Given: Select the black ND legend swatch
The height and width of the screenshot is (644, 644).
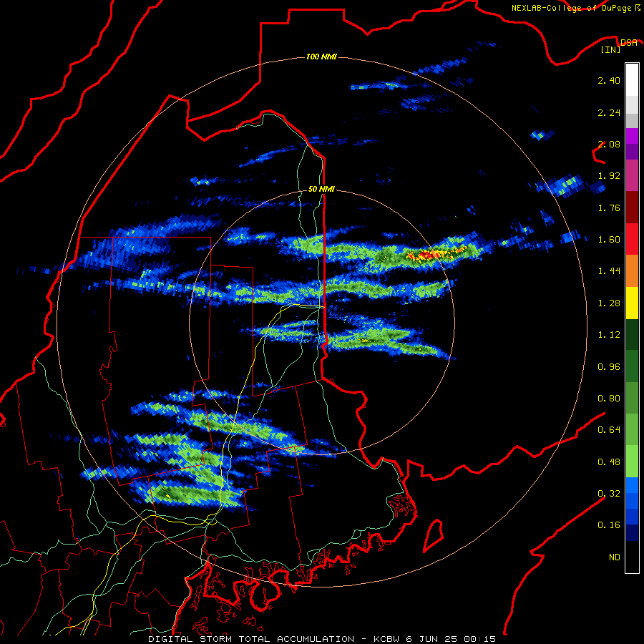Looking at the screenshot, I should (632, 557).
